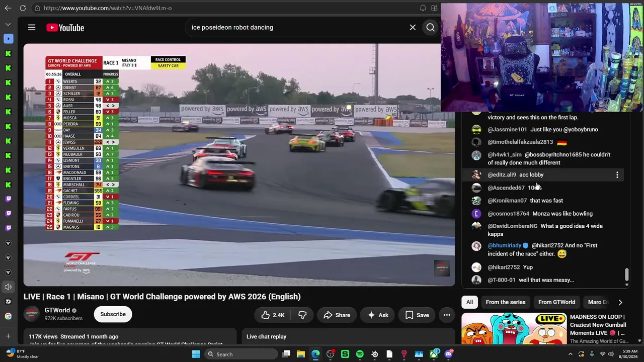This screenshot has width=644, height=362.
Task: Click the Ask button below the video
Action: 378,315
